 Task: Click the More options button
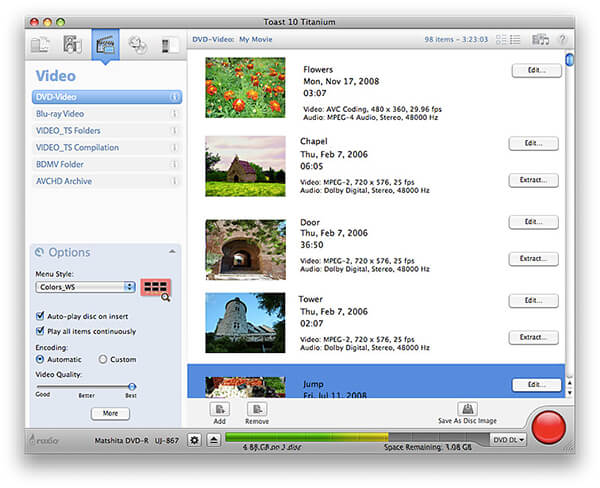tap(110, 413)
